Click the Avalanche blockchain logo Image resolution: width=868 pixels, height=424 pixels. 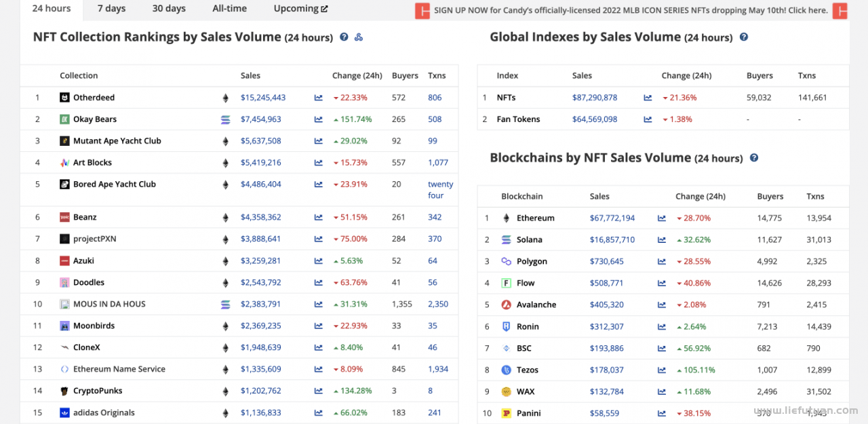tap(506, 305)
